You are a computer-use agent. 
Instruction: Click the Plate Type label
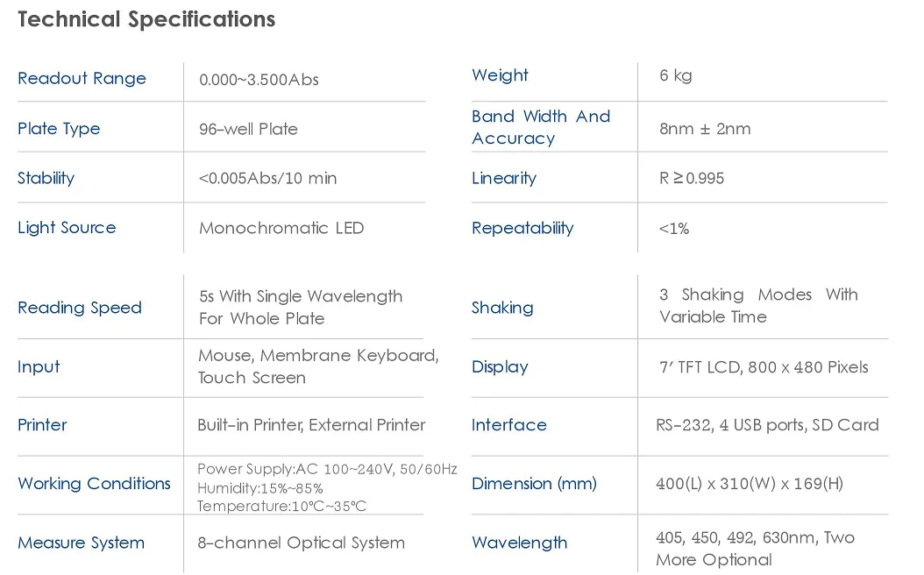click(59, 129)
